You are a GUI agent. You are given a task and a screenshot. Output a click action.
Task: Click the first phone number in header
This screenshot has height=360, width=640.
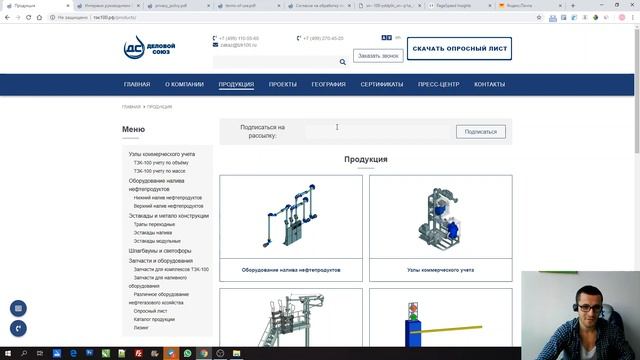click(x=239, y=38)
